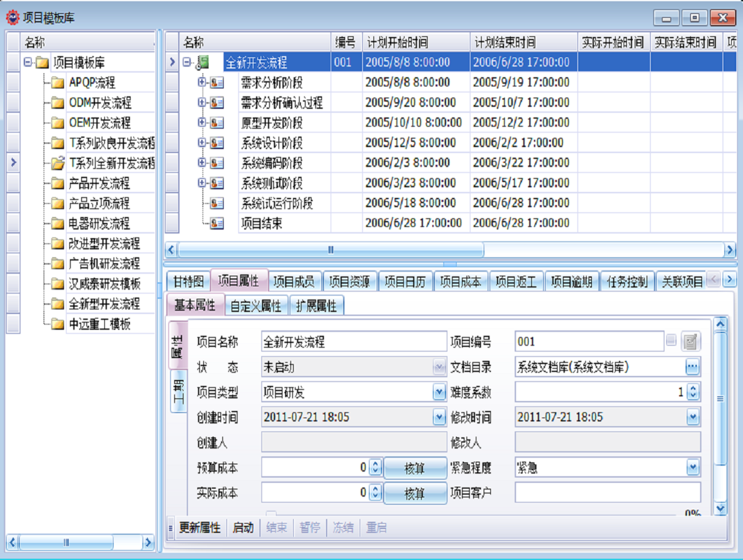
Task: Collapse the 项目模板库 root node
Action: [x=28, y=63]
